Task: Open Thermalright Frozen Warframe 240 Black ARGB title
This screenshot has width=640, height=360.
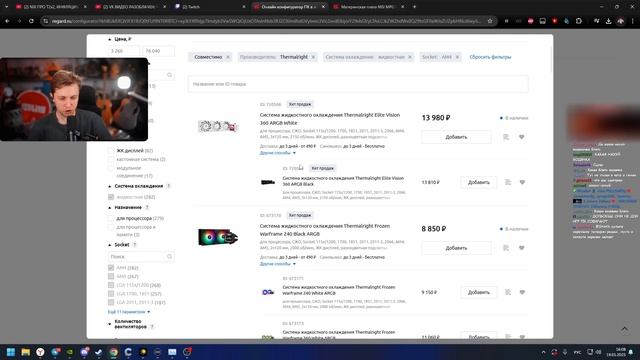Action: [x=325, y=230]
